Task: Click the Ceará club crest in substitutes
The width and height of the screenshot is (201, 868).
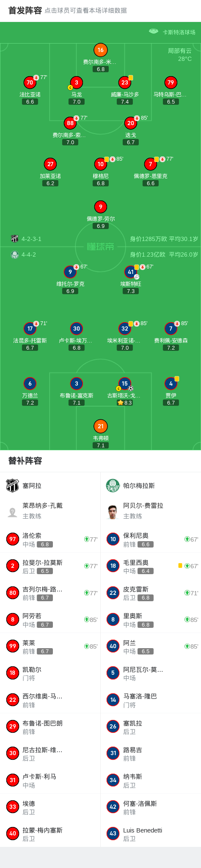Action: click(x=13, y=485)
